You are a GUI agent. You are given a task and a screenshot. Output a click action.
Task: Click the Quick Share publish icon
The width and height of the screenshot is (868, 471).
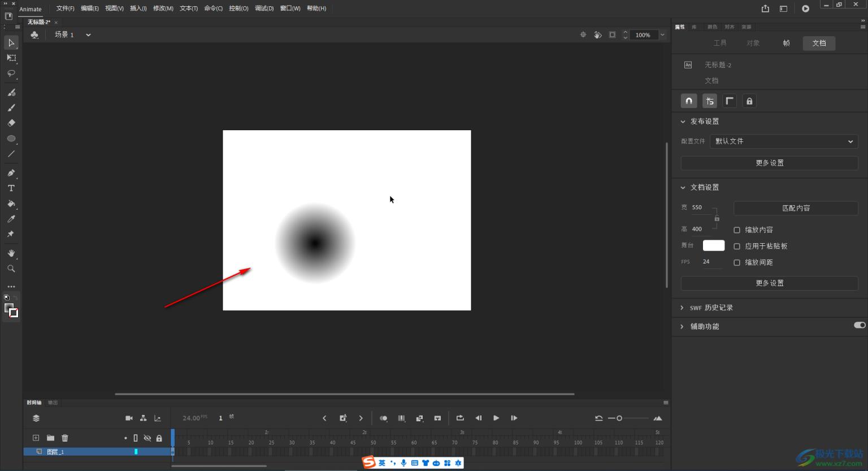click(x=765, y=8)
